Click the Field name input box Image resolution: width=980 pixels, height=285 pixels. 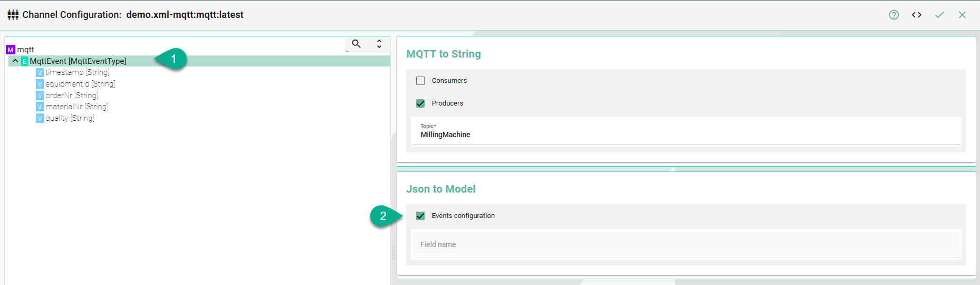pos(686,244)
